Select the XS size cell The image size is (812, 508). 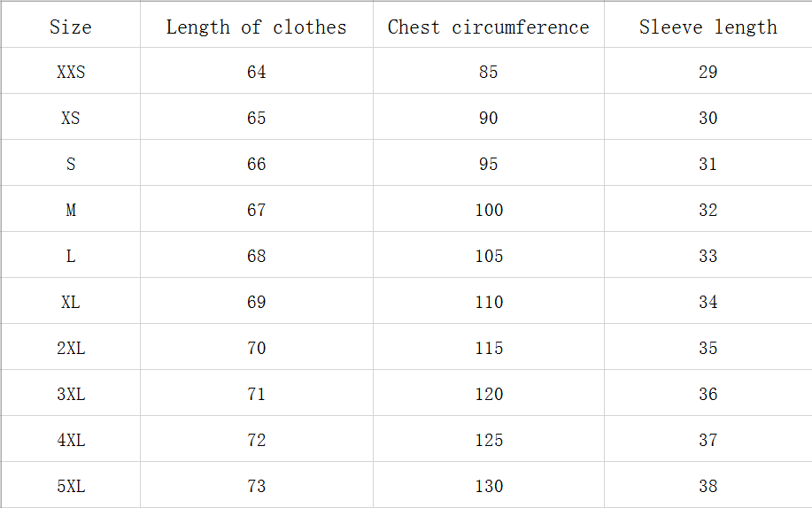pos(71,119)
